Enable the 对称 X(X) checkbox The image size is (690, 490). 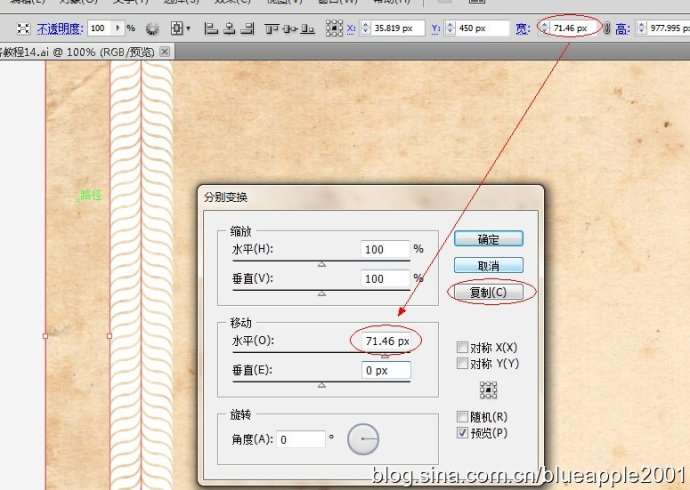coord(462,347)
